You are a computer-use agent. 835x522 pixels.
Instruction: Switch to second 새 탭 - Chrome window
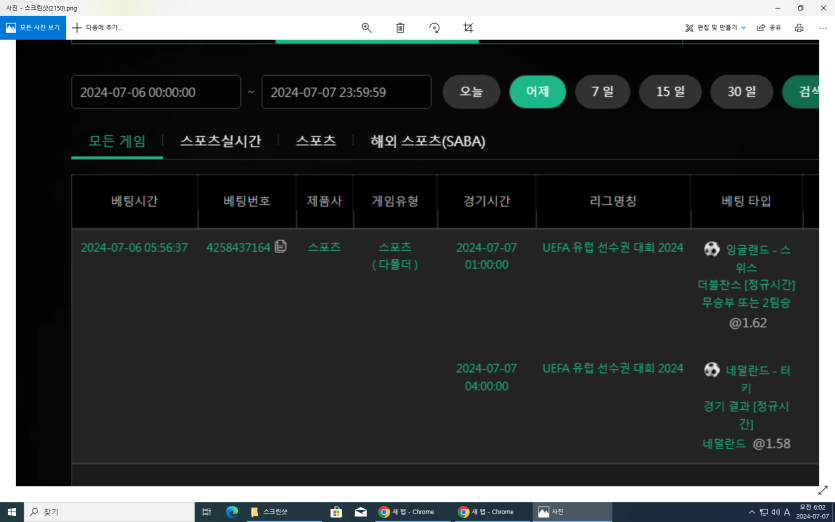tap(492, 512)
